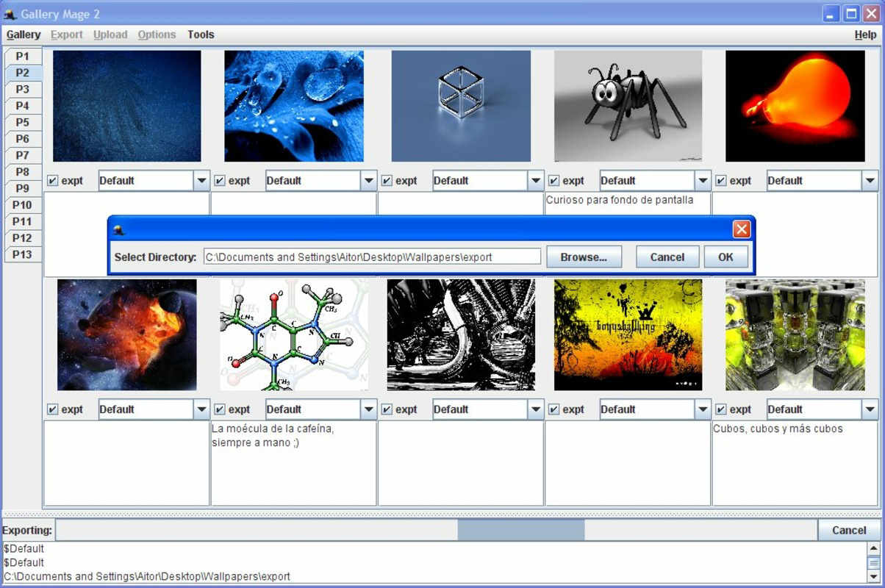
Task: Select the cartoon ant thumbnail
Action: [628, 106]
